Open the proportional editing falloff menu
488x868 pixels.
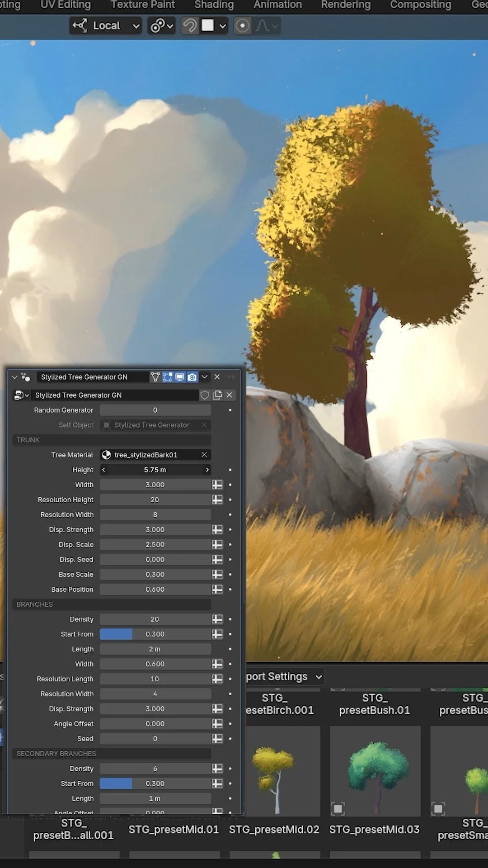click(267, 26)
